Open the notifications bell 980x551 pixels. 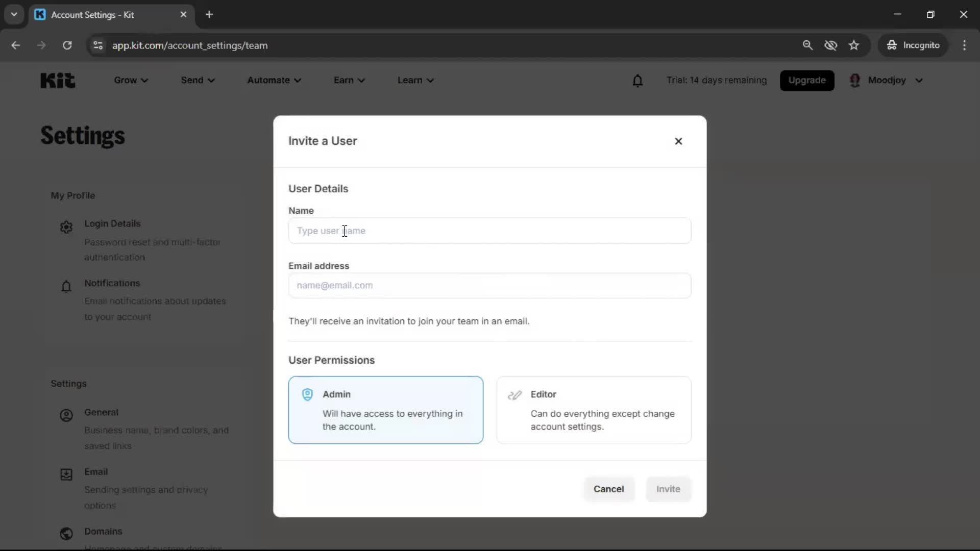point(638,80)
